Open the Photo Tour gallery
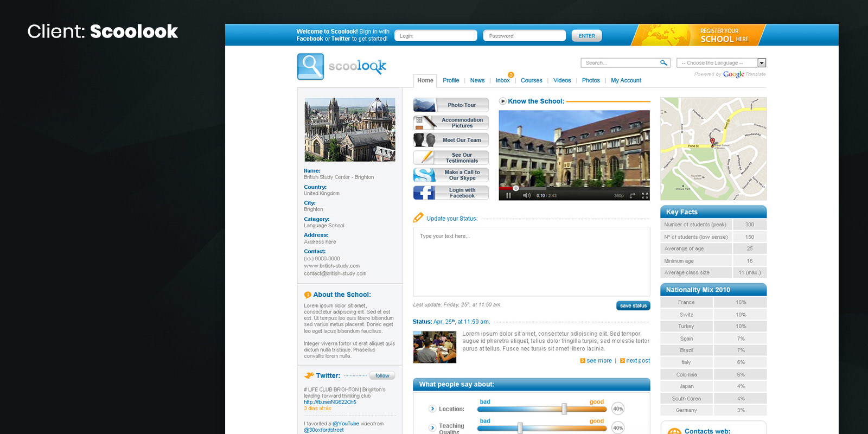The height and width of the screenshot is (434, 868). point(451,105)
